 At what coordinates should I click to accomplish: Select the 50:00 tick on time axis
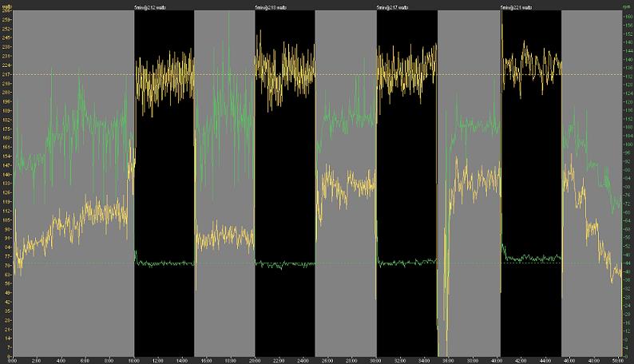618,360
